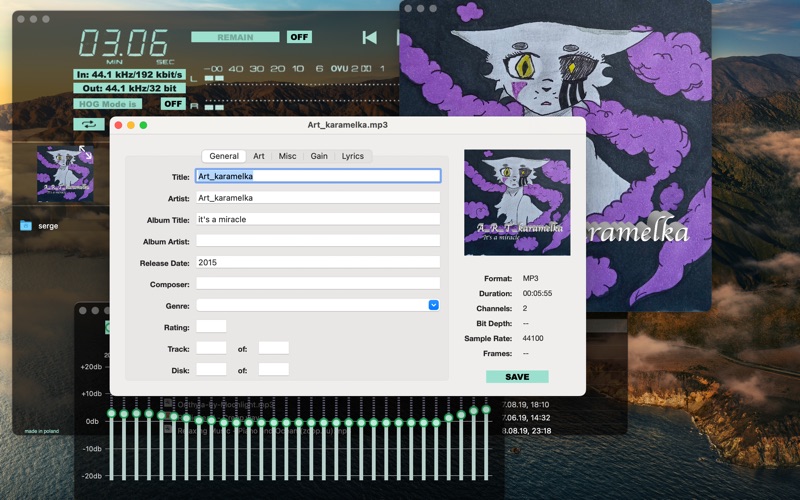Screen dimensions: 800x500
Task: Click the Rating input box
Action: click(x=211, y=327)
